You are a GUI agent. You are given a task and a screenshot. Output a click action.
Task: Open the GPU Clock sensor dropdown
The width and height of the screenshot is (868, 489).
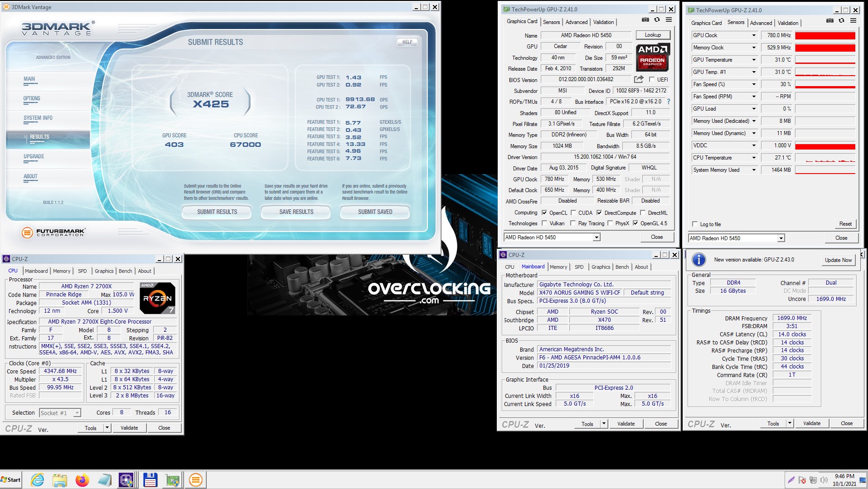pyautogui.click(x=754, y=35)
